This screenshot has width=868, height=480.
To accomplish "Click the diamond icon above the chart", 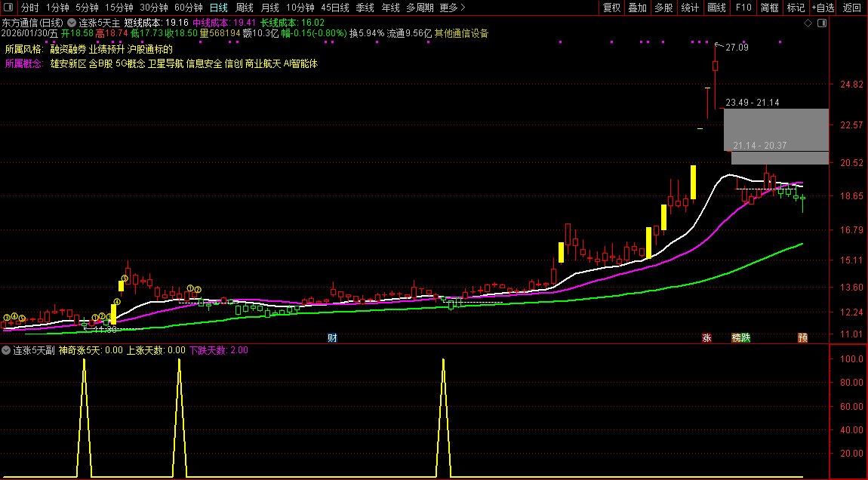I will [808, 23].
